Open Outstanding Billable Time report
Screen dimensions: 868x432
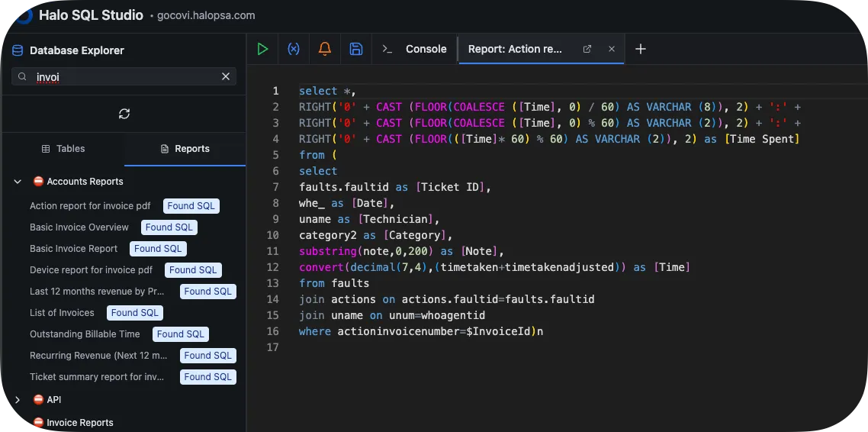[85, 334]
